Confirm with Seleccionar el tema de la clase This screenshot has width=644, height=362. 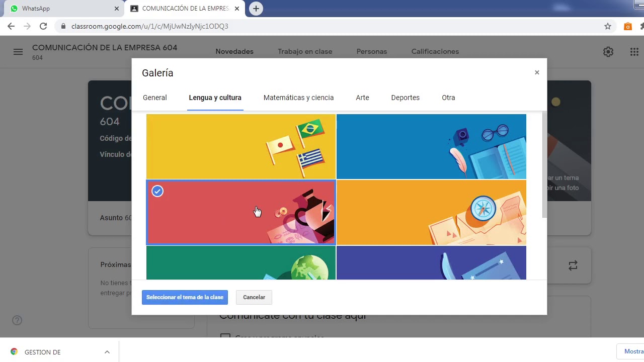pyautogui.click(x=185, y=297)
